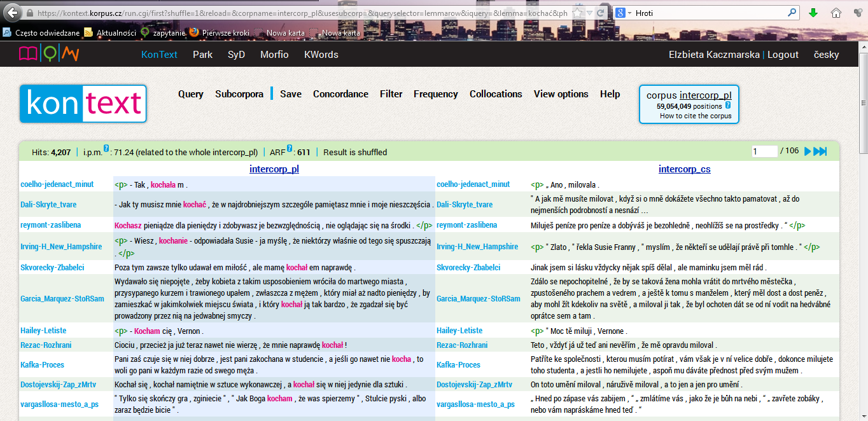The width and height of the screenshot is (868, 421).
Task: Bookmark this page with the star icon
Action: 577,13
